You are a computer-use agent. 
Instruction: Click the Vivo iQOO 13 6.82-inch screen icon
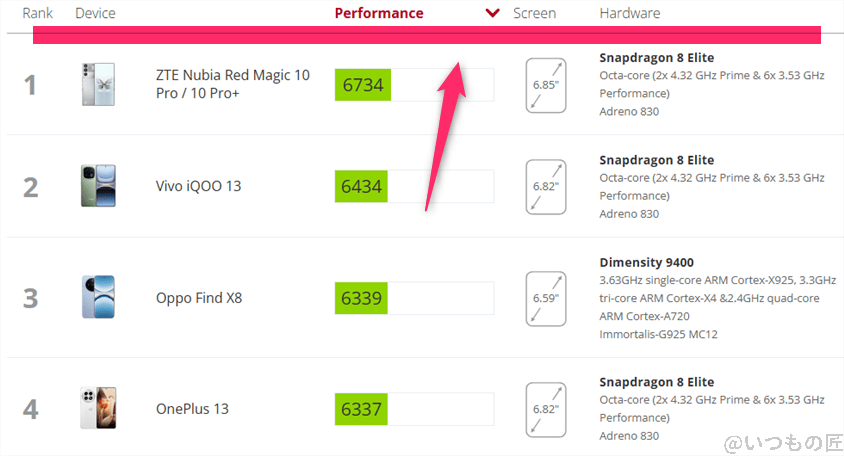546,186
